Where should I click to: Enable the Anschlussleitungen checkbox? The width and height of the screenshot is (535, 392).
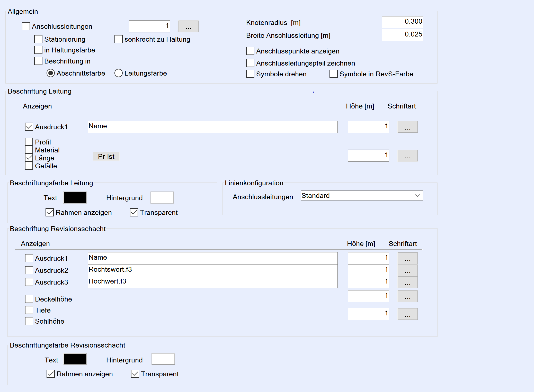tap(26, 26)
